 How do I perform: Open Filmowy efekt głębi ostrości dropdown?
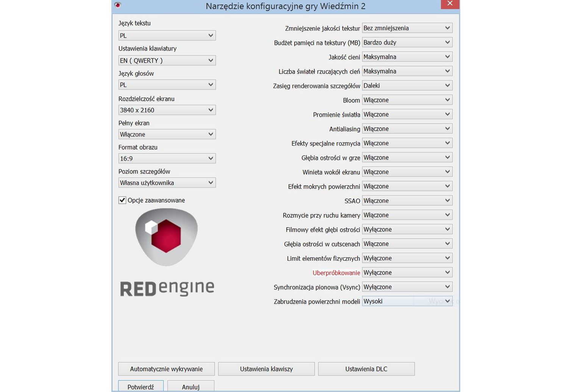407,229
